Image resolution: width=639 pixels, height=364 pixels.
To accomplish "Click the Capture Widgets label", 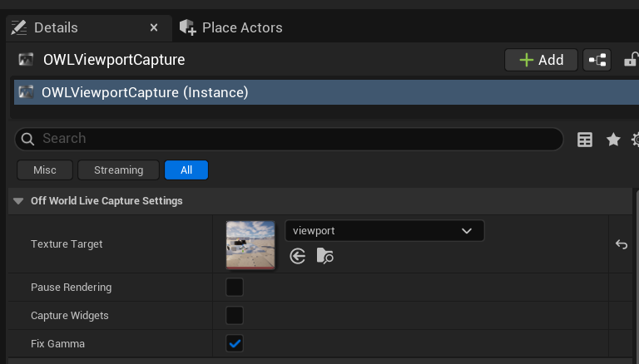I will coord(70,316).
